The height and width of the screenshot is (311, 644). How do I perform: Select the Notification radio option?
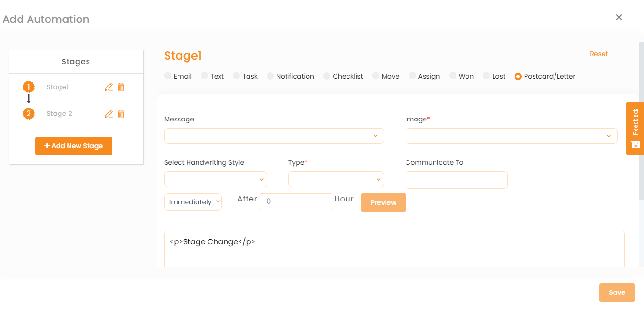click(x=270, y=76)
